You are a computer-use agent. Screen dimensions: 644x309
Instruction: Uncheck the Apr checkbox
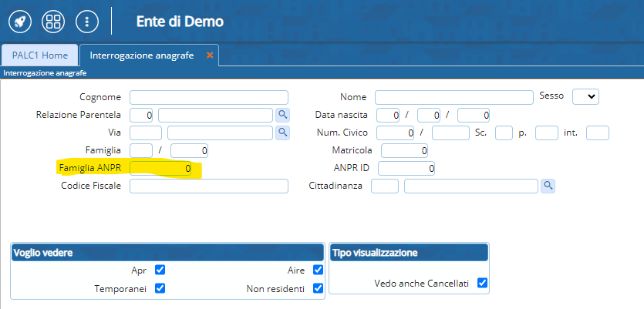[160, 270]
